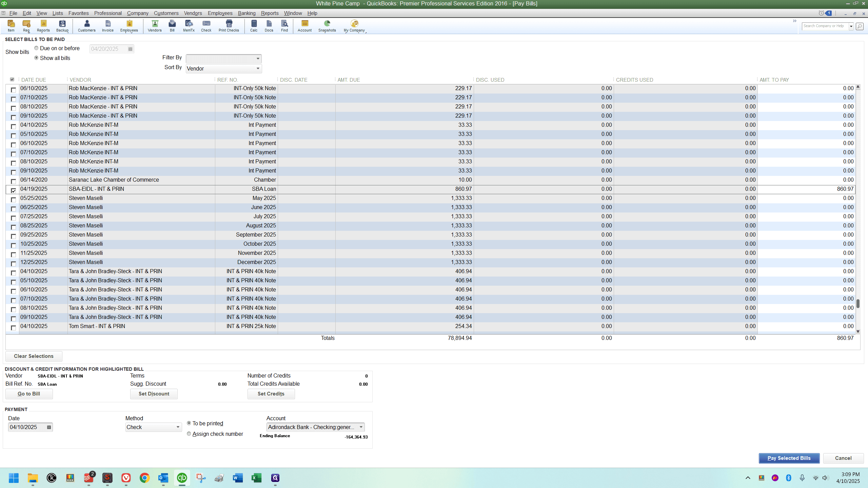Click the Search Company or Help field

825,26
